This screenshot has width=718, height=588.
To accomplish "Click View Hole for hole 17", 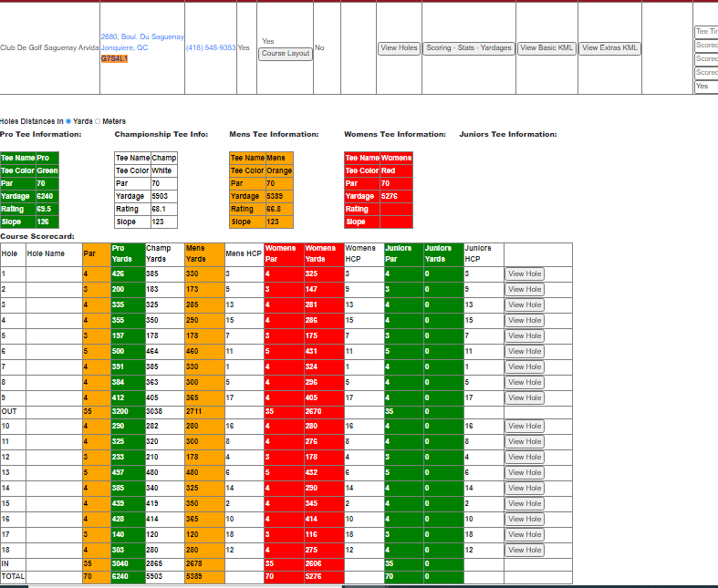I will pyautogui.click(x=525, y=535).
